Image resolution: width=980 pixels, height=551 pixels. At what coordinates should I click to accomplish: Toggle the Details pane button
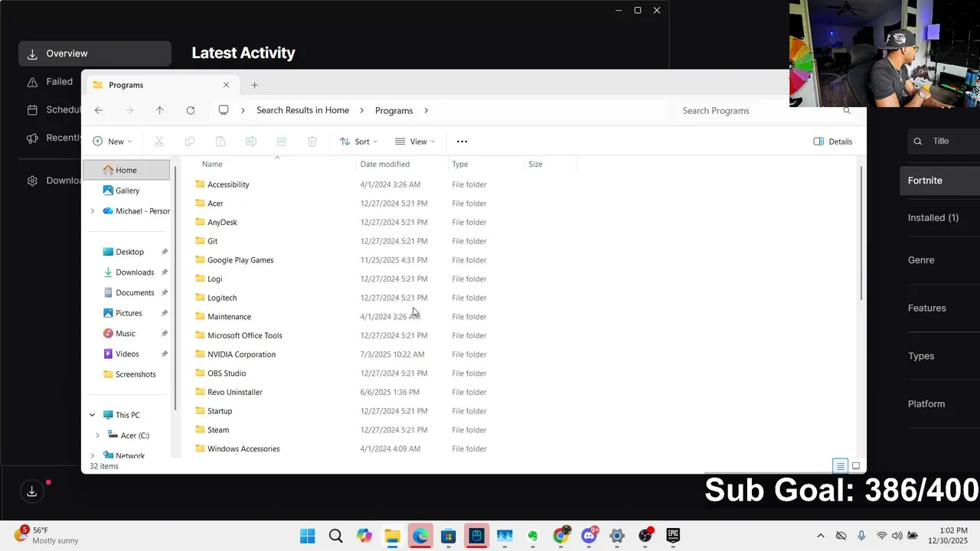832,142
